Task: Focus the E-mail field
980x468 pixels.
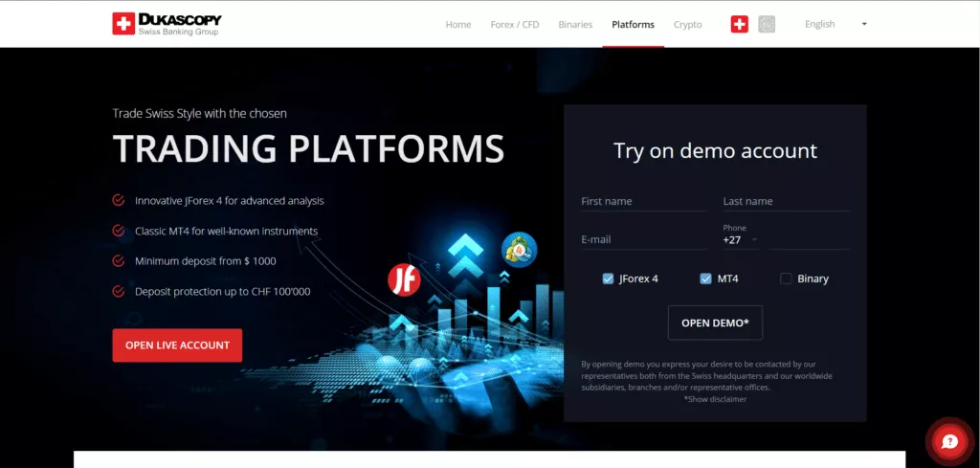Action: (x=644, y=239)
